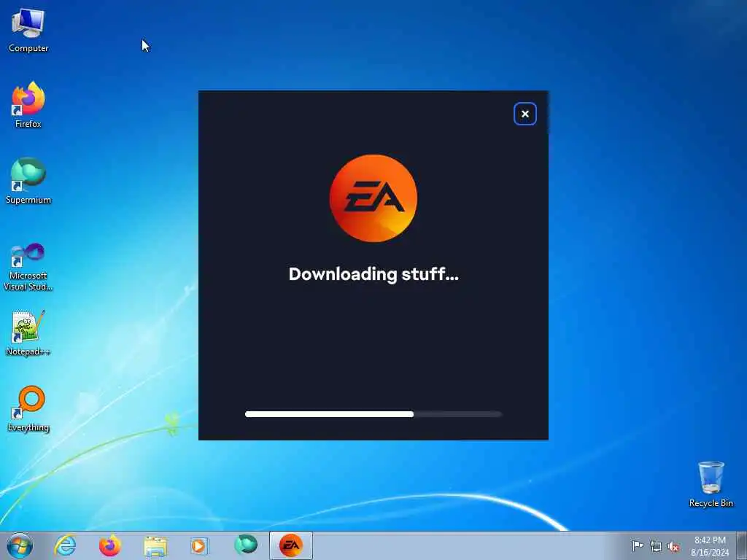This screenshot has height=560, width=747.
Task: Select the Notepad++ desktop shortcut
Action: pyautogui.click(x=28, y=333)
